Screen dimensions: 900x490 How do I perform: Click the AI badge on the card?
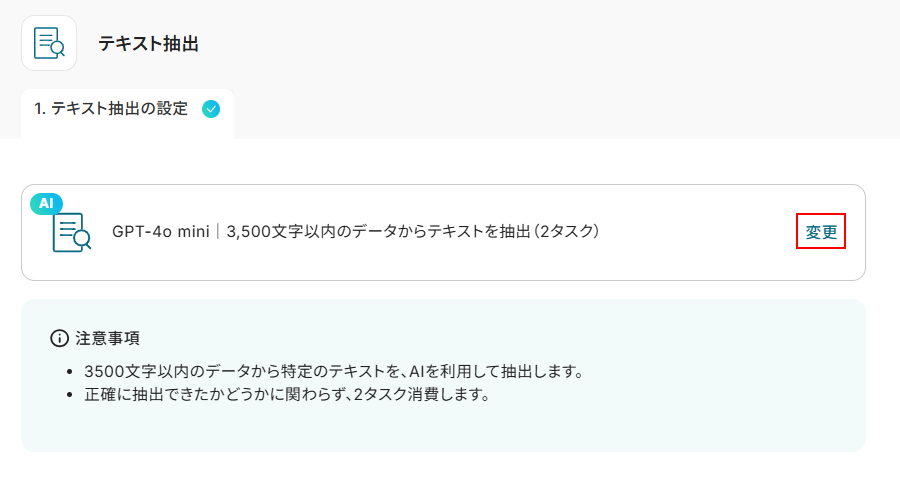pos(46,204)
